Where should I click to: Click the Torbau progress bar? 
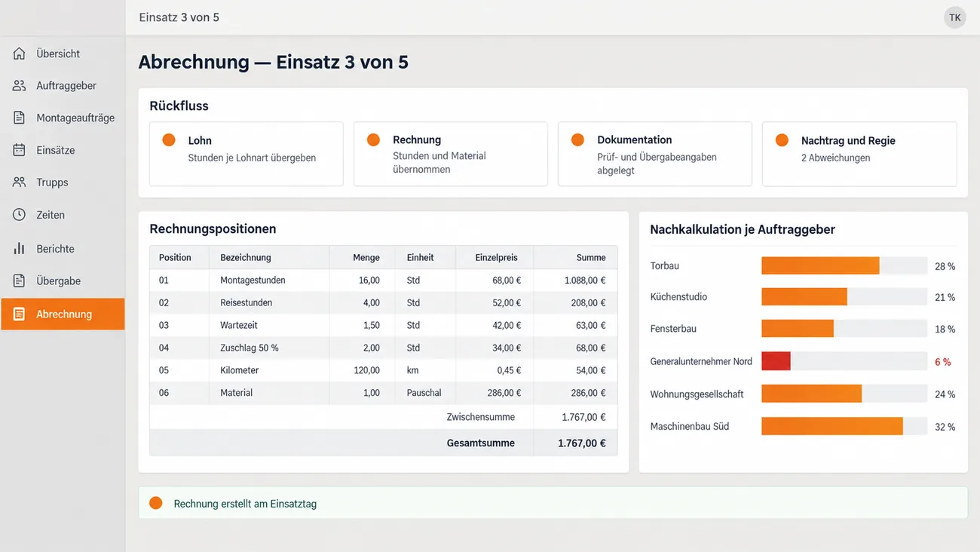point(844,265)
